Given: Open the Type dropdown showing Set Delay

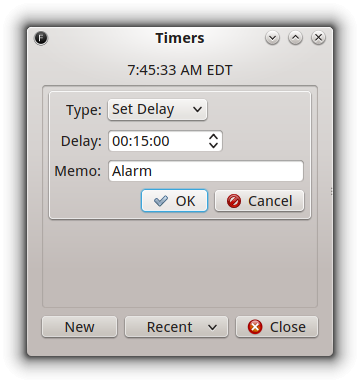Looking at the screenshot, I should pyautogui.click(x=157, y=109).
